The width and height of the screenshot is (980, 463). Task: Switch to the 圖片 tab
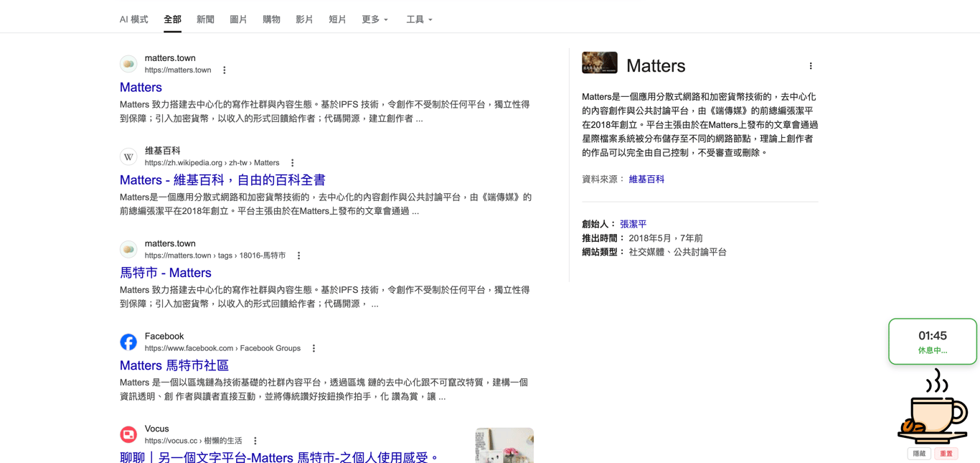pyautogui.click(x=238, y=19)
